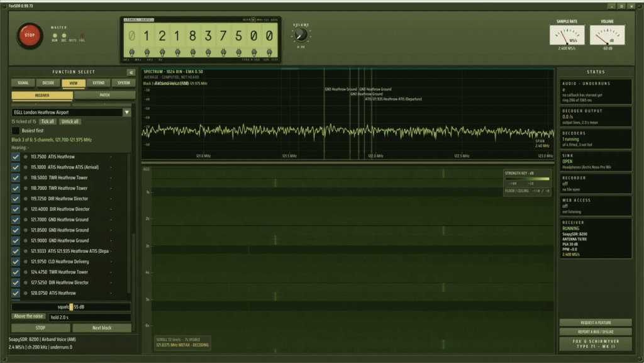The height and width of the screenshot is (363, 644).
Task: Click the activity dot for 124.4750 TWR
Action: pos(25,272)
